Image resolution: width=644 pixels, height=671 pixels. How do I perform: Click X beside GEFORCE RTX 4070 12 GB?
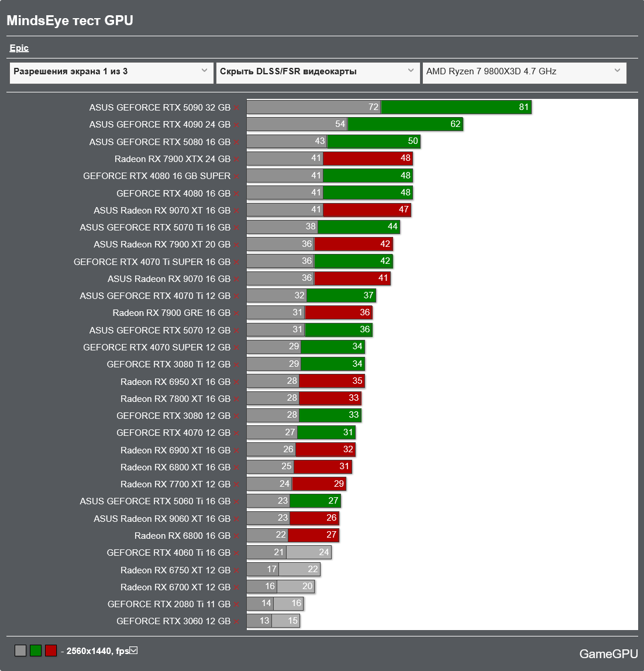point(236,433)
